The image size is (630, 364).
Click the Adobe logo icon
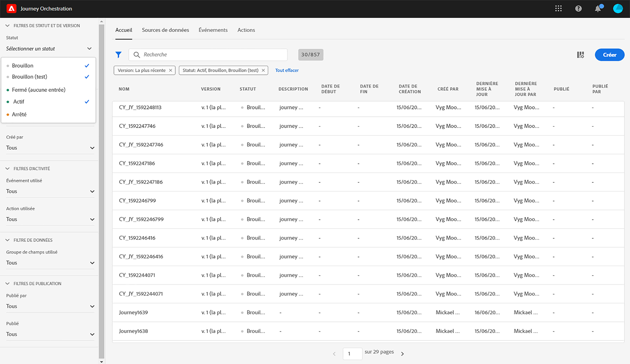pos(11,9)
